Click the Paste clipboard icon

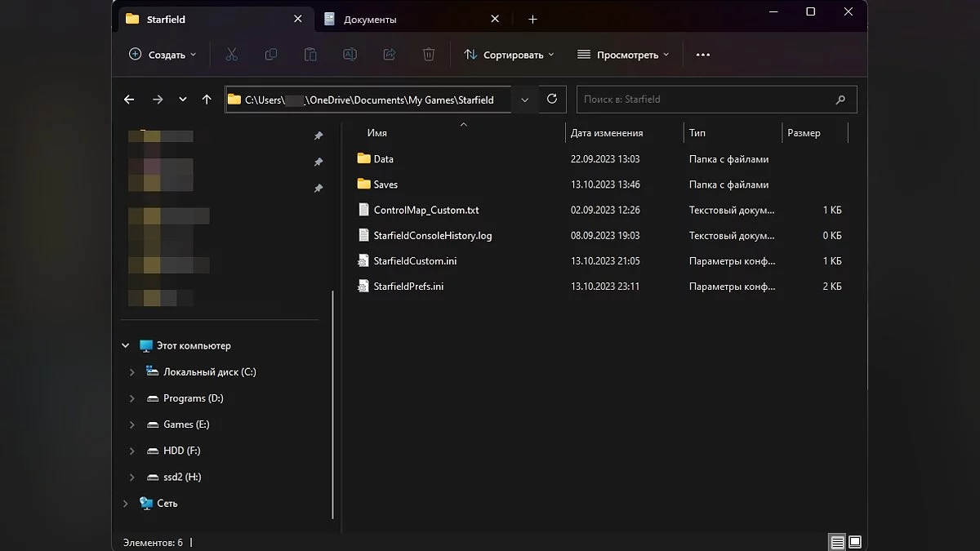[310, 55]
